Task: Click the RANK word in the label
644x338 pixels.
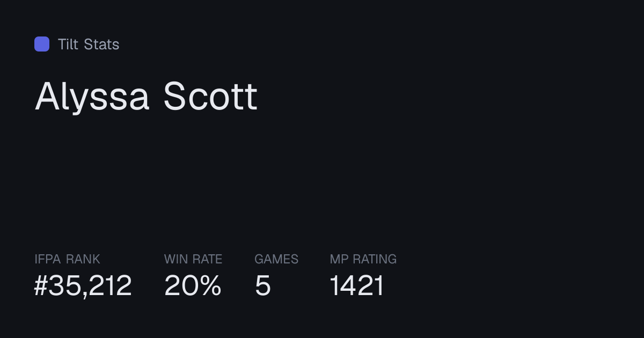Action: pyautogui.click(x=83, y=259)
